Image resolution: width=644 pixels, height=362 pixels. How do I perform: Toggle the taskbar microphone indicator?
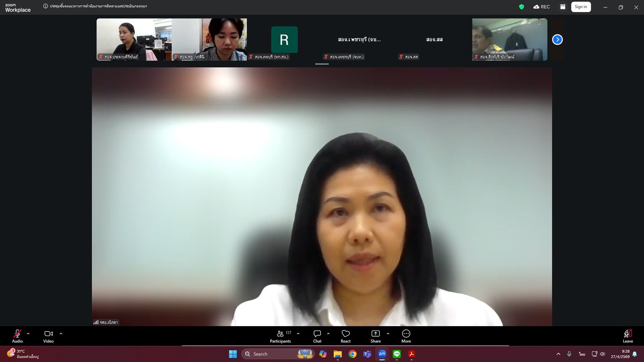[x=569, y=354]
